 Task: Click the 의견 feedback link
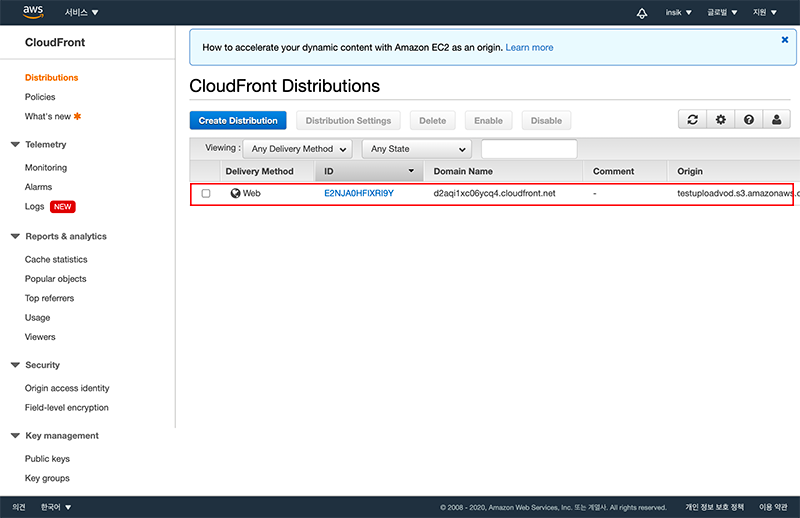coord(19,507)
